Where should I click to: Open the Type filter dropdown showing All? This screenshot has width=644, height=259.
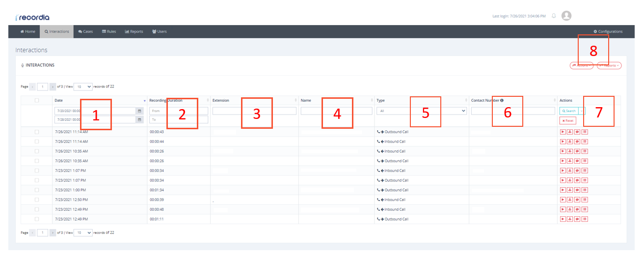pyautogui.click(x=422, y=111)
